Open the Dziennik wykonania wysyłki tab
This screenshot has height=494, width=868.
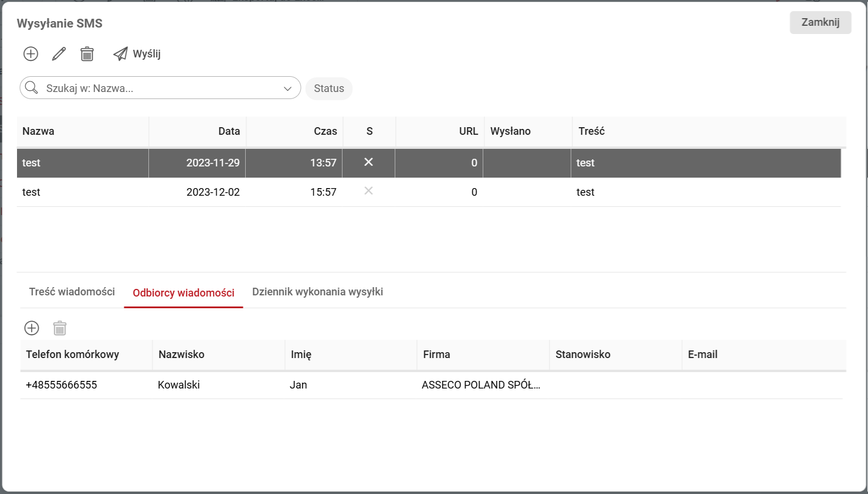(317, 292)
